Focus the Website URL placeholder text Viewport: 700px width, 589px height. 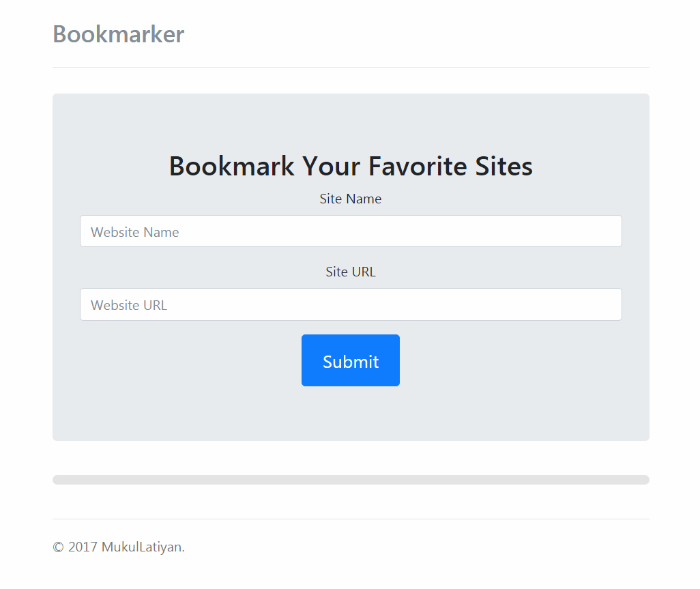(128, 305)
